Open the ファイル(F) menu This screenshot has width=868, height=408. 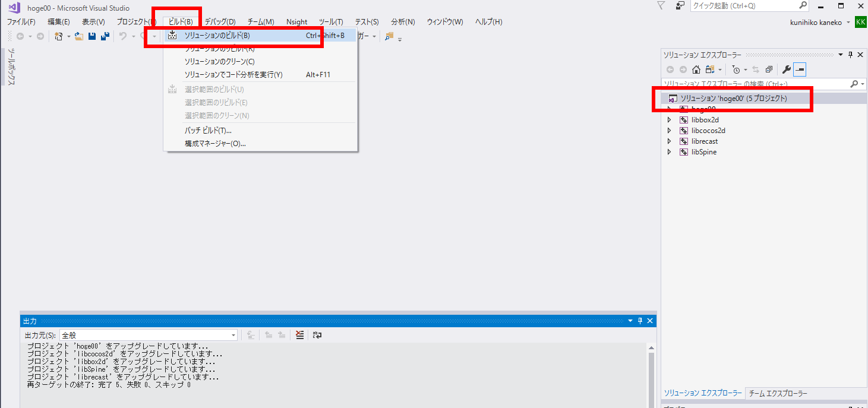[21, 22]
